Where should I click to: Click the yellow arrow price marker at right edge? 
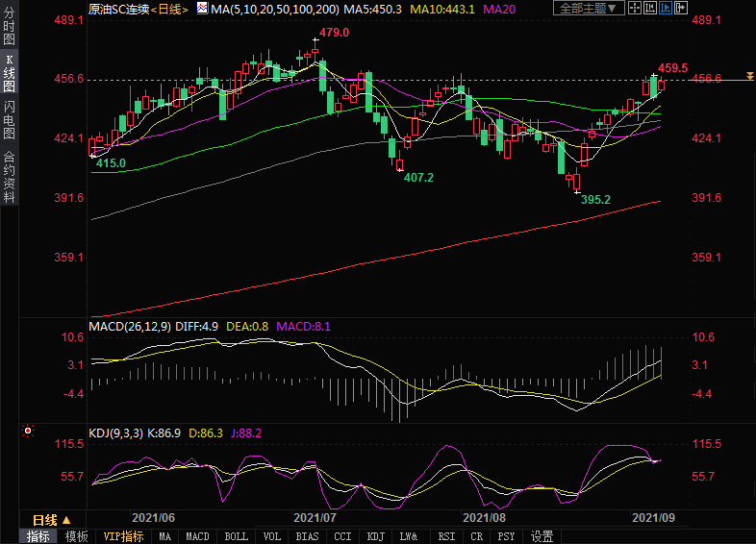pos(748,77)
